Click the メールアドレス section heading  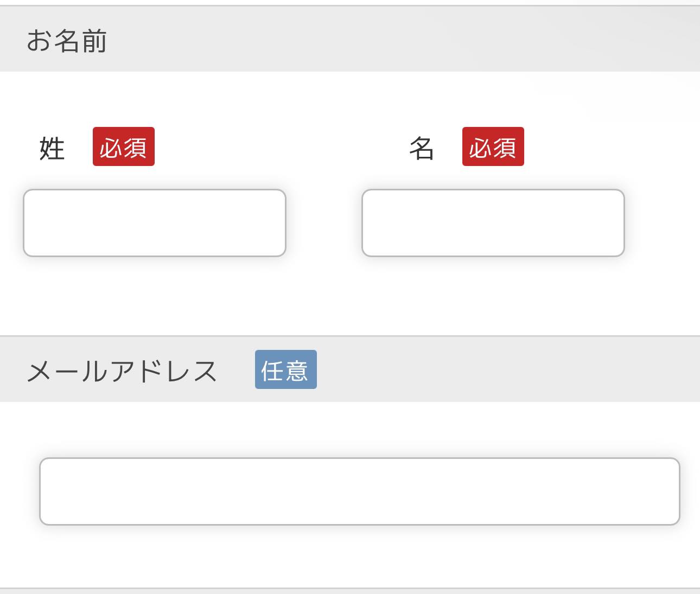122,372
